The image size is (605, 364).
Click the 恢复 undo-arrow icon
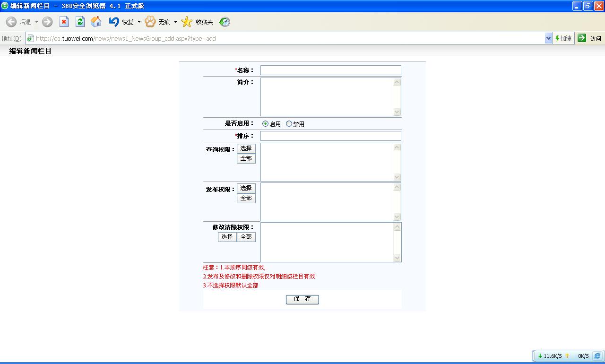coord(114,22)
